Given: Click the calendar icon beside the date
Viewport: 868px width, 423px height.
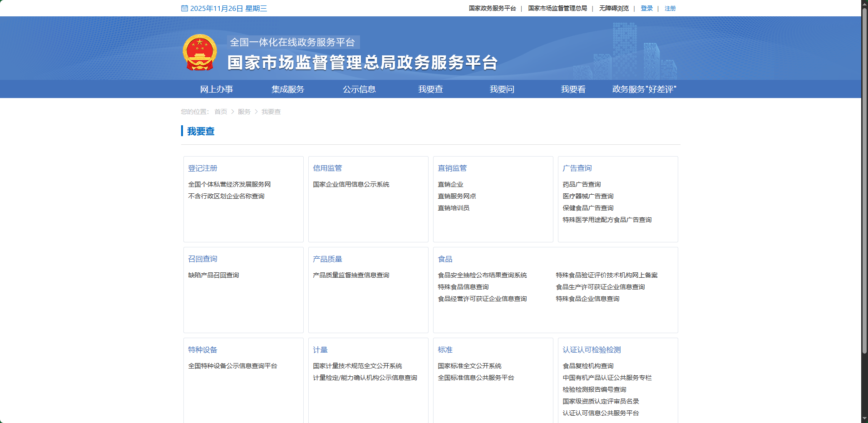Looking at the screenshot, I should (184, 8).
